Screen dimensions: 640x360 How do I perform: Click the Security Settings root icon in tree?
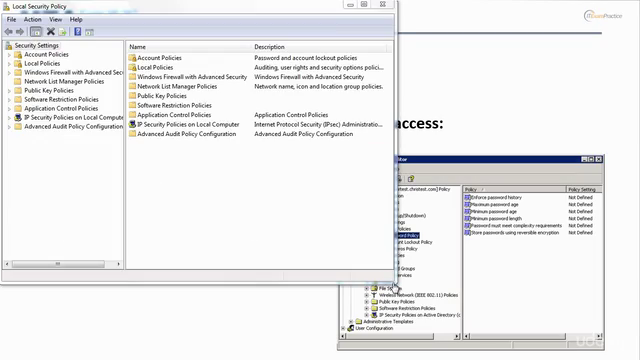click(x=9, y=46)
